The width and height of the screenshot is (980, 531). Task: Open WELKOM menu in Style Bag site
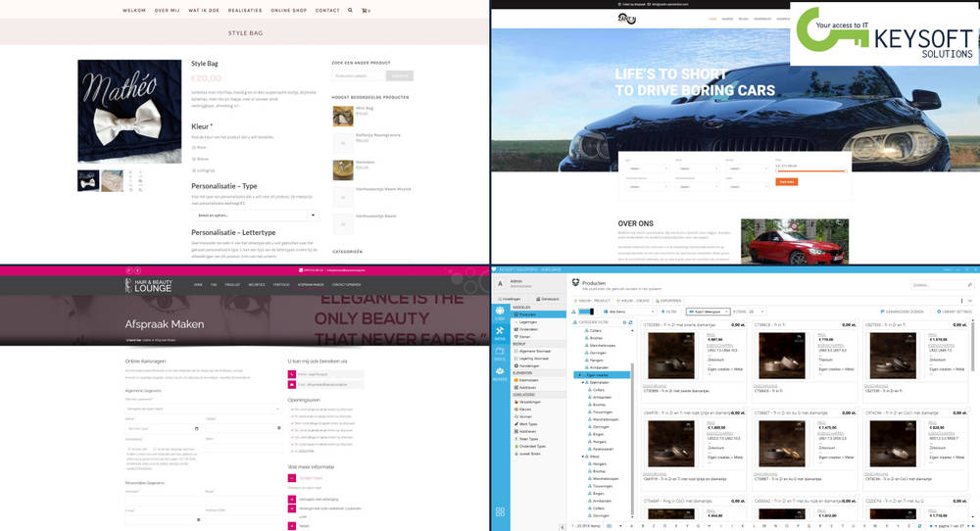pyautogui.click(x=134, y=11)
